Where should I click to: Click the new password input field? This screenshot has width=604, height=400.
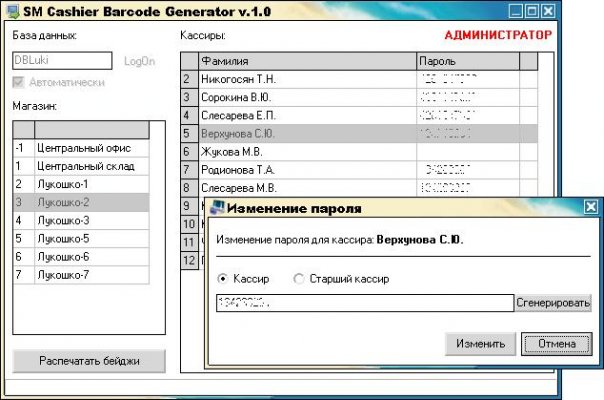(x=365, y=303)
